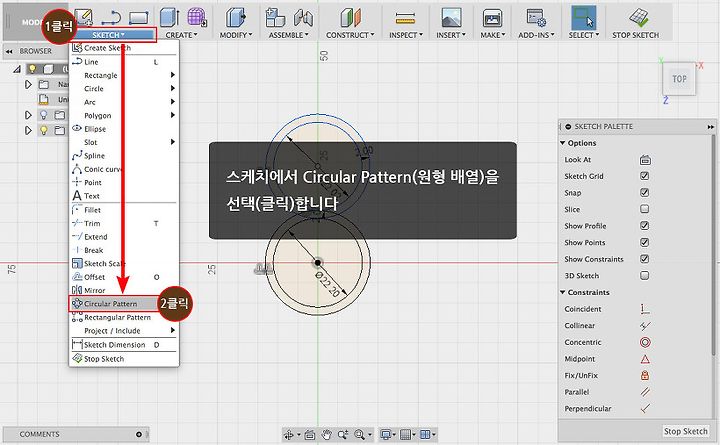Click the Joint icon above ASSEMBLE

click(x=303, y=18)
